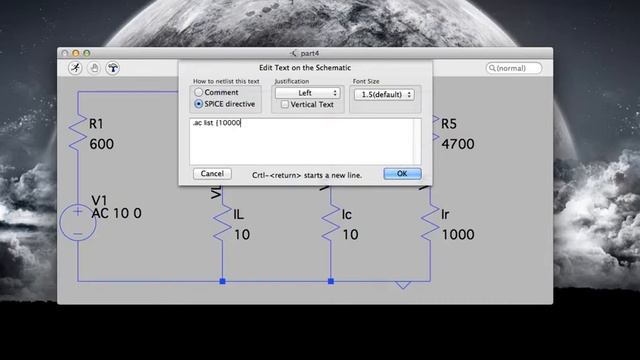Select the Comment radio button
Image resolution: width=640 pixels, height=360 pixels.
click(198, 92)
